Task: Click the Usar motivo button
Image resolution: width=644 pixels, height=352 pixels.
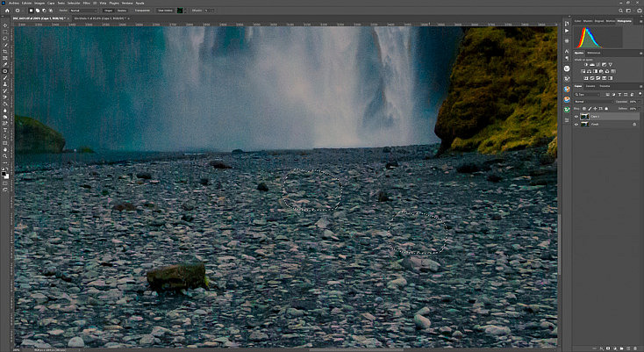Action: coord(166,11)
